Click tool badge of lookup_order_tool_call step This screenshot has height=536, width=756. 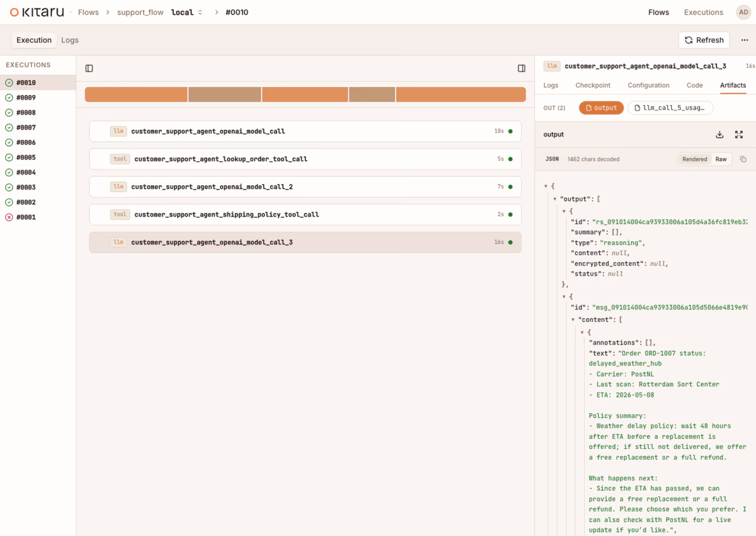click(x=120, y=159)
